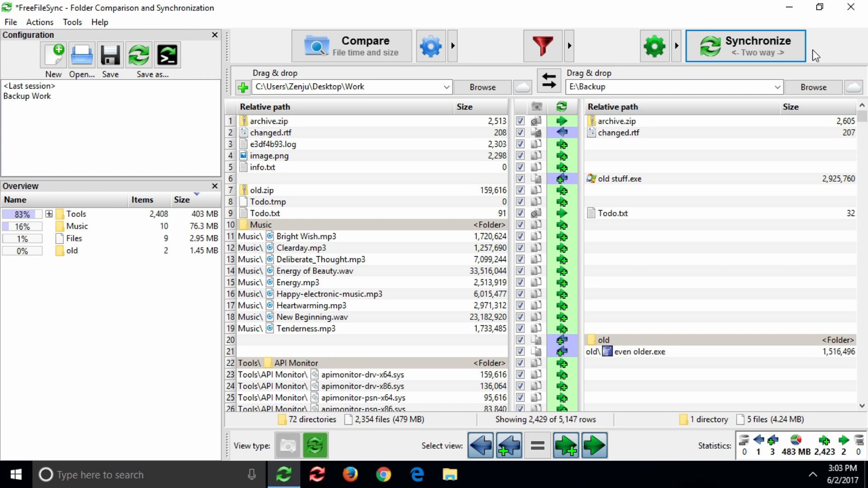This screenshot has width=868, height=488.
Task: Click the Synchronize button
Action: tap(745, 46)
